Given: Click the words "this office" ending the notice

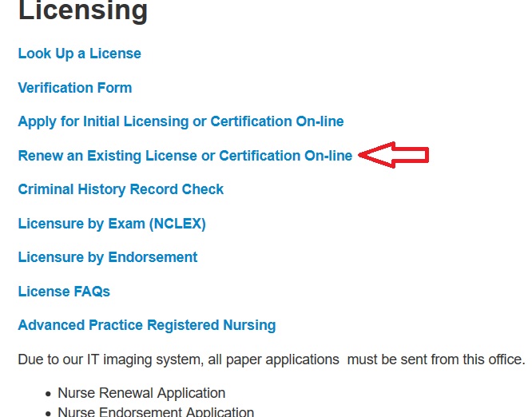Looking at the screenshot, I should pyautogui.click(x=492, y=359).
